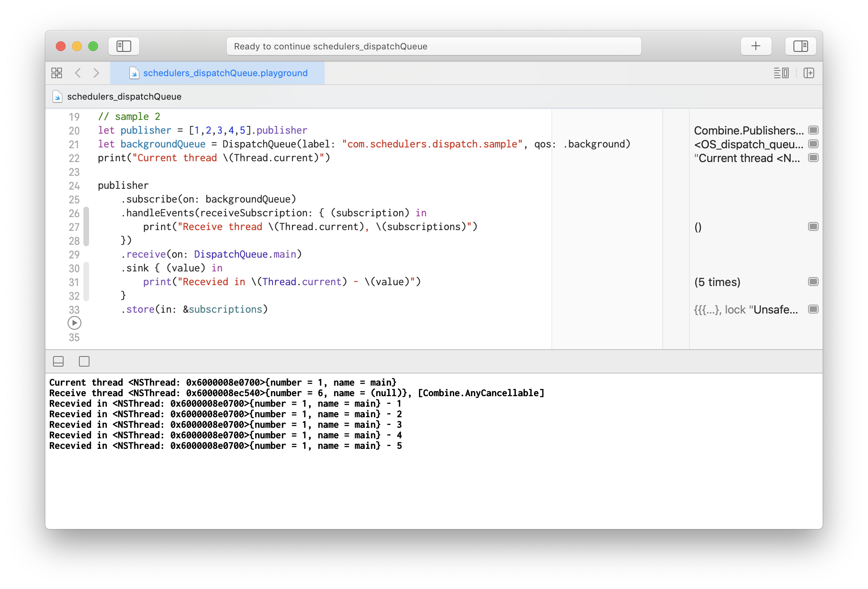
Task: Open the related items grid icon
Action: pos(57,73)
